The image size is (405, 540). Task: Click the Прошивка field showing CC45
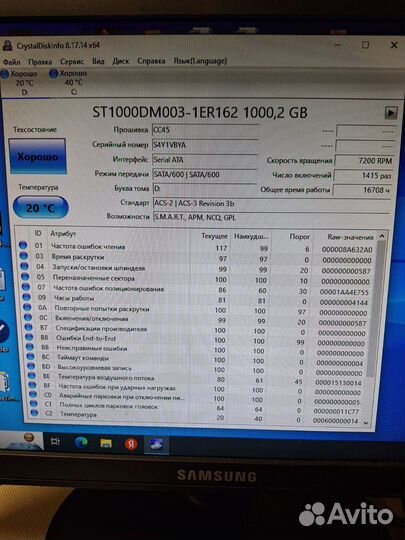tap(205, 130)
